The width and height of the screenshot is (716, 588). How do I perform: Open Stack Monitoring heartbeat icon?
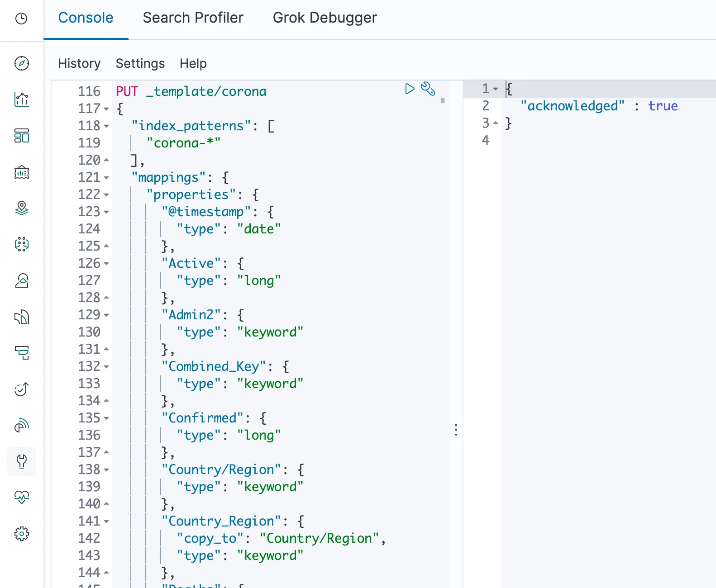point(22,498)
